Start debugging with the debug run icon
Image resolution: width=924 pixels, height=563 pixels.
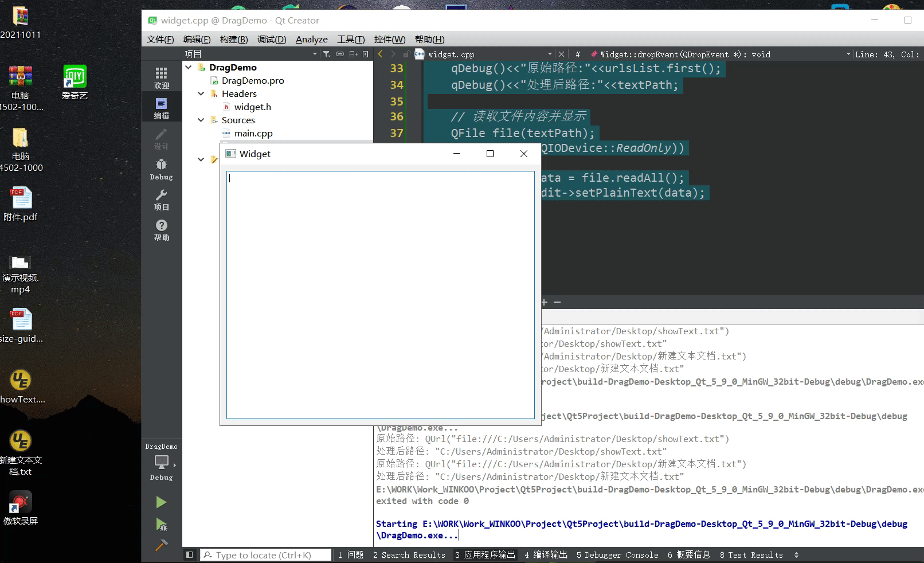[x=161, y=525]
